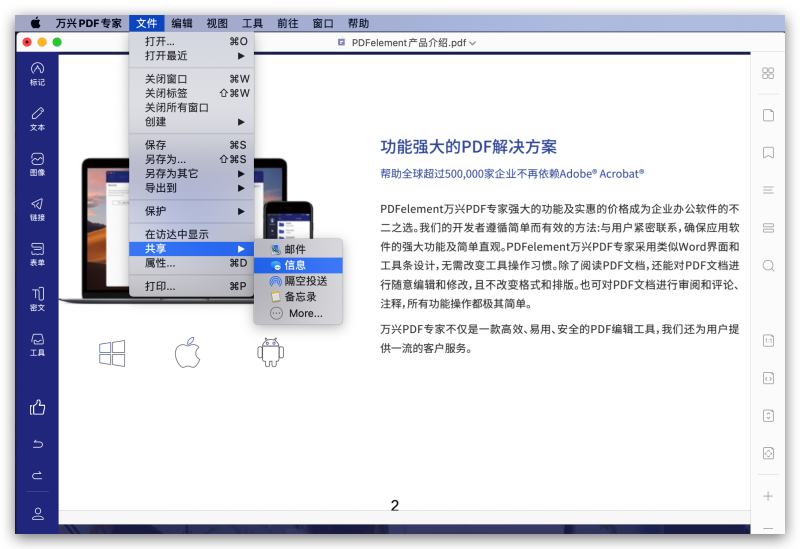Click the thumbs-up feedback icon

(38, 407)
